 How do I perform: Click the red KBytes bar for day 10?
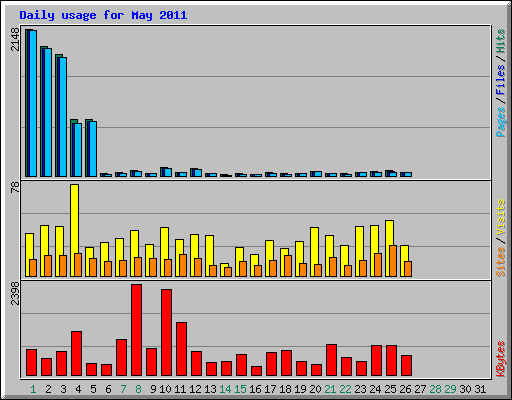point(166,332)
